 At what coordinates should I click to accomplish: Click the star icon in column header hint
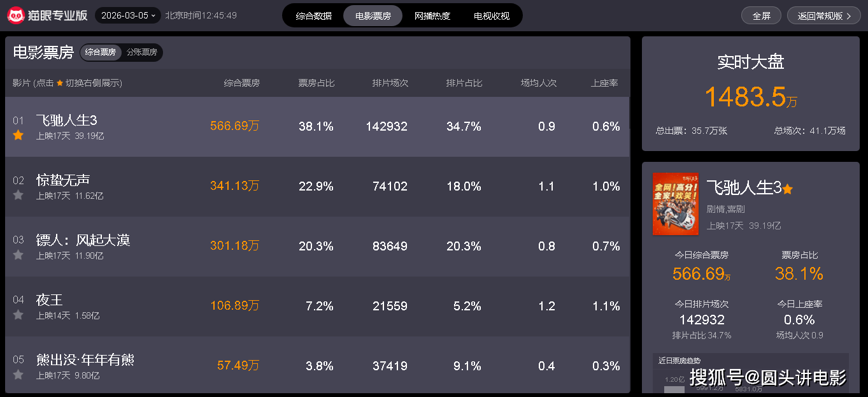point(60,83)
